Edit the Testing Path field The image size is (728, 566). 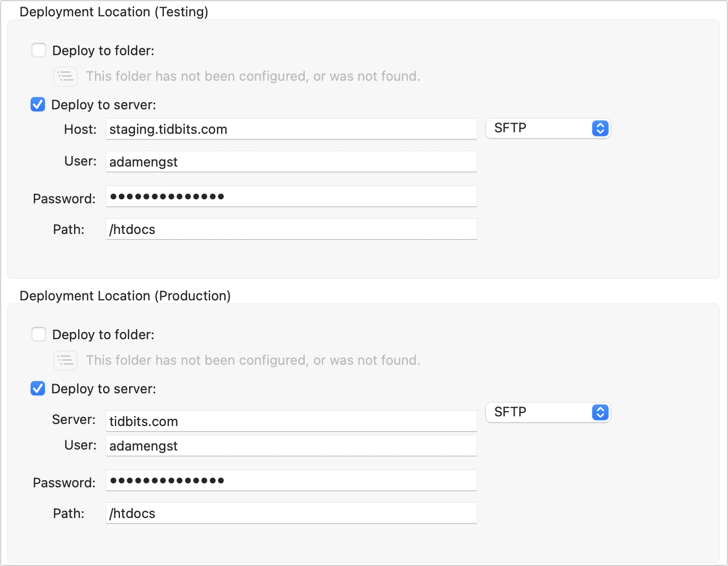tap(292, 229)
